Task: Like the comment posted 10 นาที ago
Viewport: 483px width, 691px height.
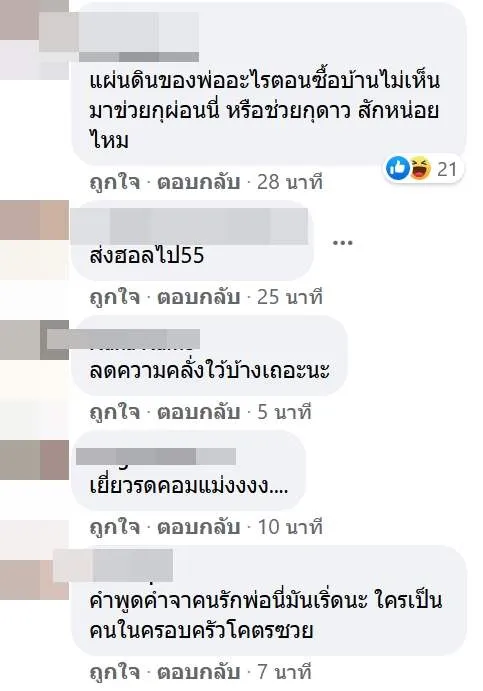Action: coord(115,527)
